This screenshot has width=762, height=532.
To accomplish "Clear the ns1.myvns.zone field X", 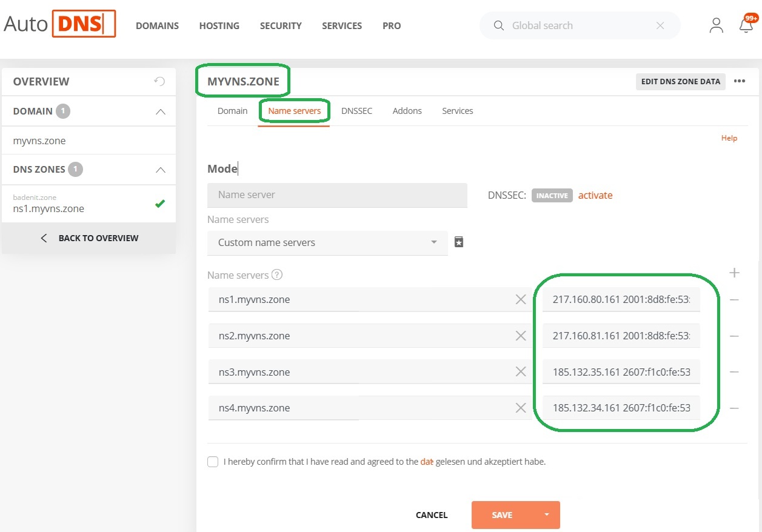I will [x=521, y=299].
